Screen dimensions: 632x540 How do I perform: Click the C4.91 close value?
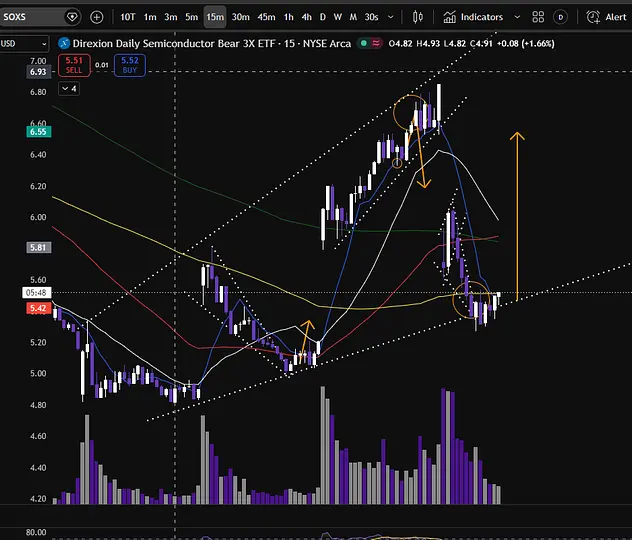(481, 43)
